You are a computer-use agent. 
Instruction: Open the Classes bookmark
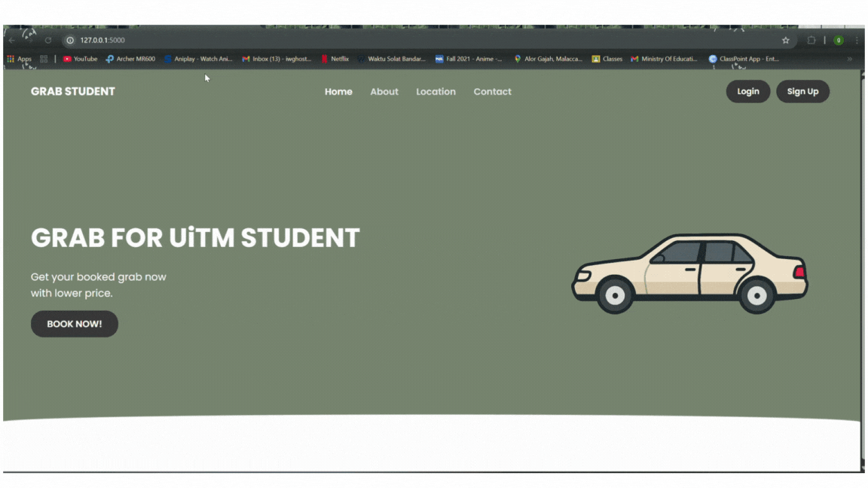click(x=607, y=59)
